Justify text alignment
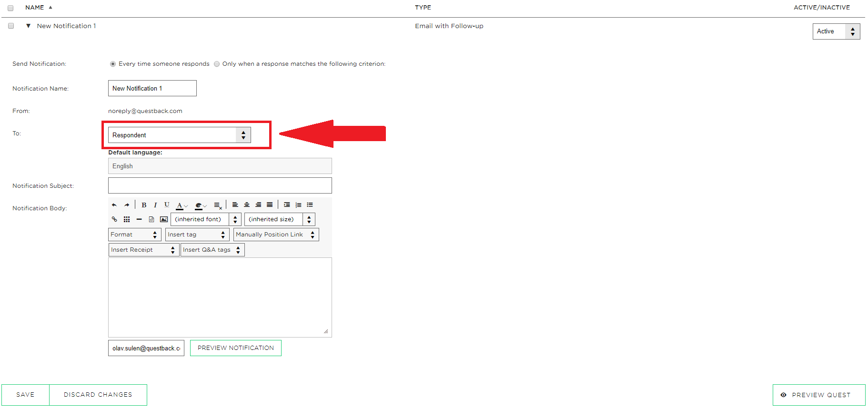The height and width of the screenshot is (410, 868). 270,205
